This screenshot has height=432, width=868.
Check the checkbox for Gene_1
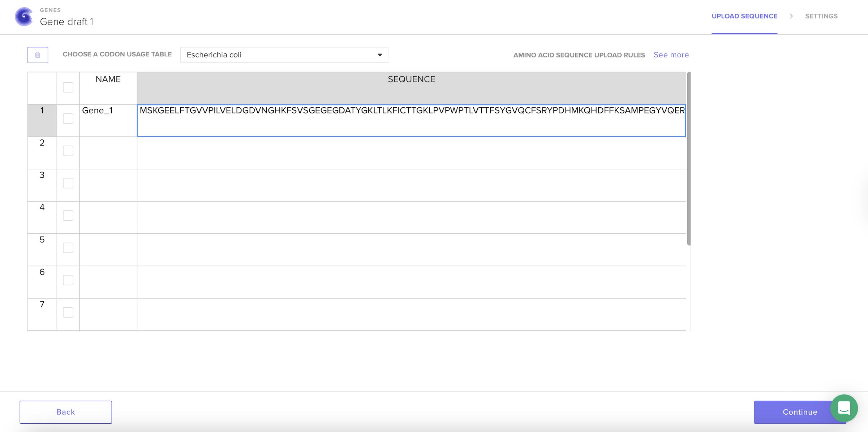pos(68,118)
